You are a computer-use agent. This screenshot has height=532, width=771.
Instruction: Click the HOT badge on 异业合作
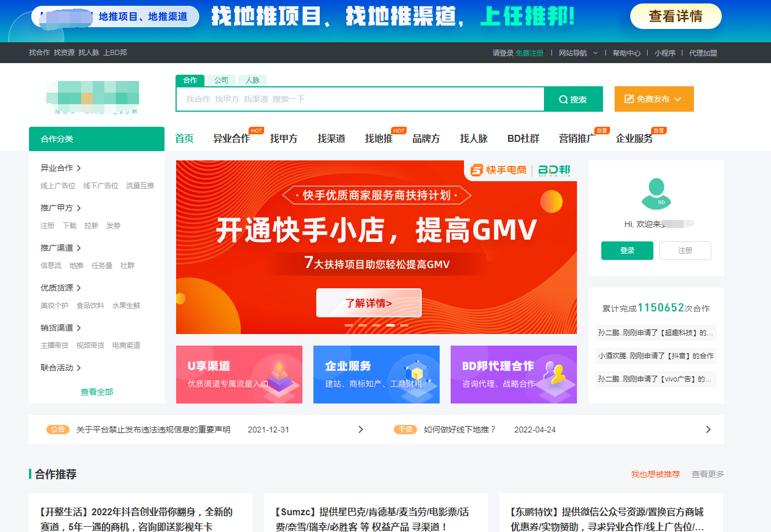pos(256,131)
